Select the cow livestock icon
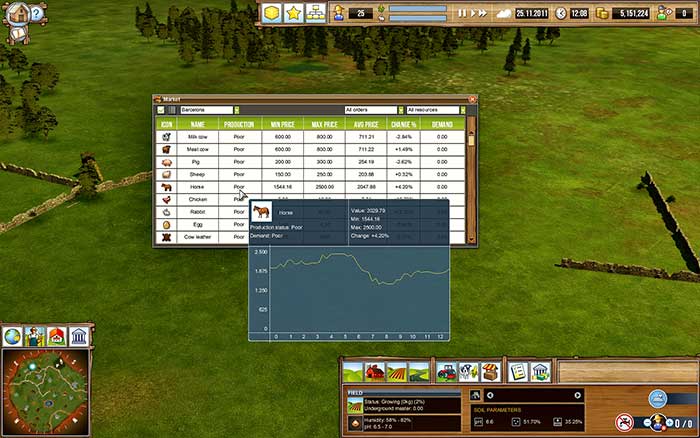700x438 pixels. point(468,372)
